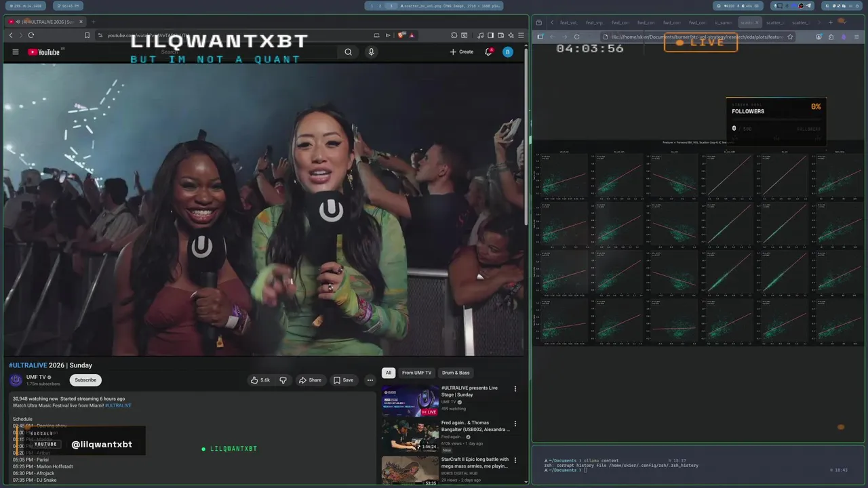The width and height of the screenshot is (868, 488).
Task: Open YouTube account avatar B
Action: tap(507, 52)
